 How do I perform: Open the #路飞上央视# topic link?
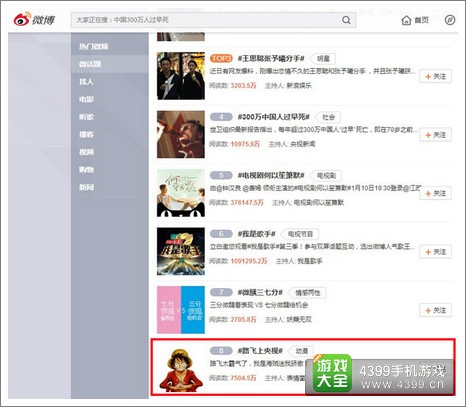click(260, 351)
